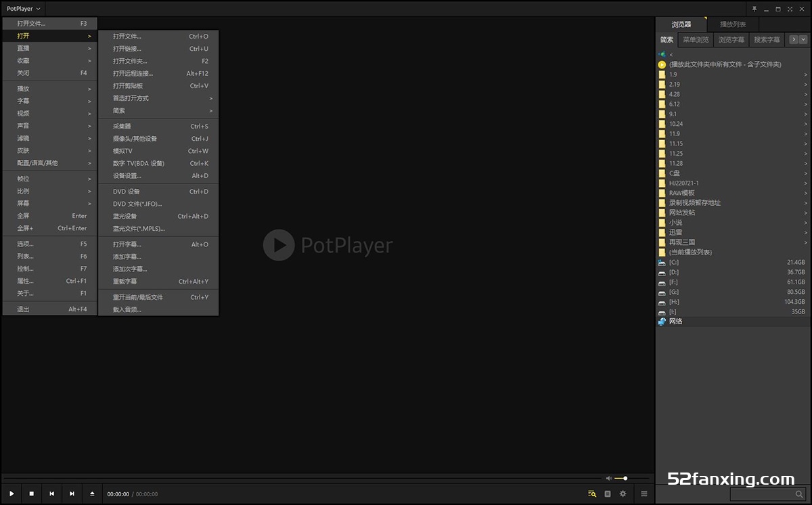Expand the 字幕 menu entry
The height and width of the screenshot is (505, 812).
pos(50,101)
